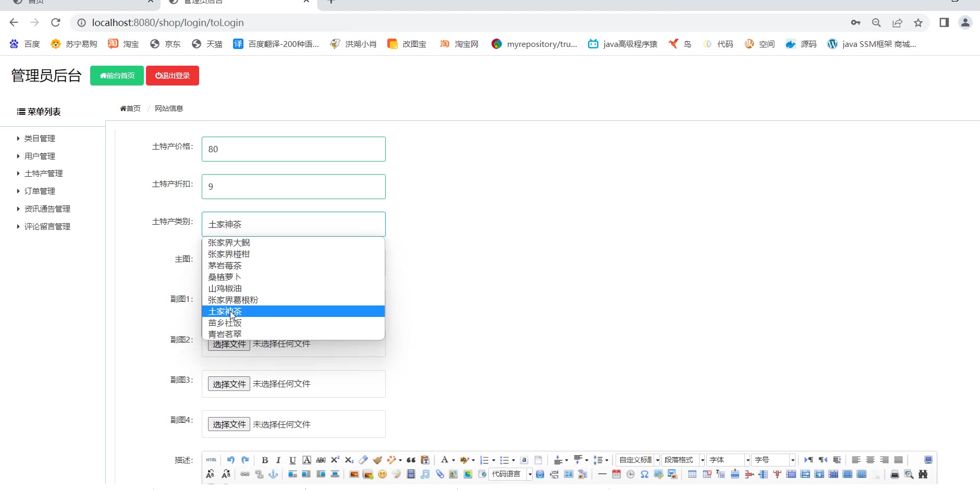Insert the current time with clock icon
This screenshot has width=980, height=490.
(x=631, y=474)
